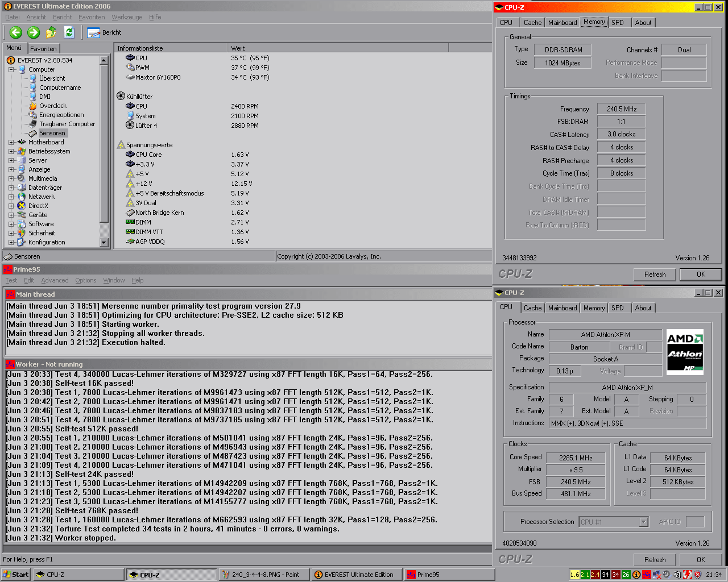Open the Favoriten menu in EVEREST menu bar

(x=92, y=17)
